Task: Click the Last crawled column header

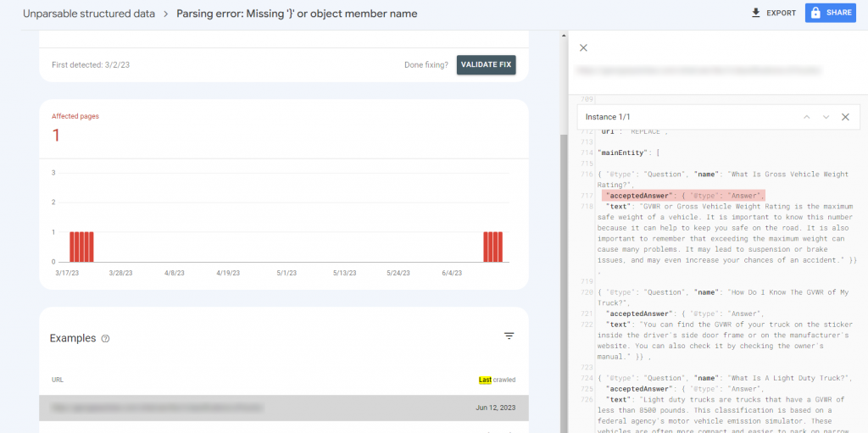Action: [x=497, y=380]
